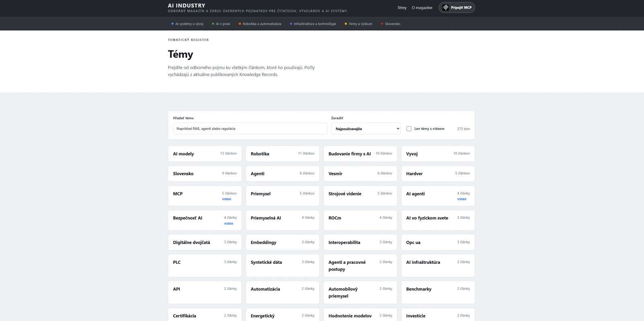Open the Slovensko topic card with 9 článkov

[x=205, y=174]
